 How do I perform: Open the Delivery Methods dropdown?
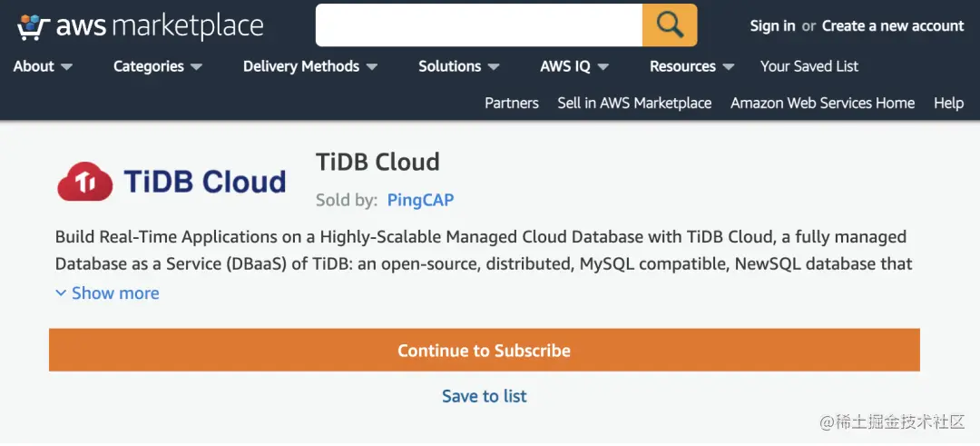[310, 66]
